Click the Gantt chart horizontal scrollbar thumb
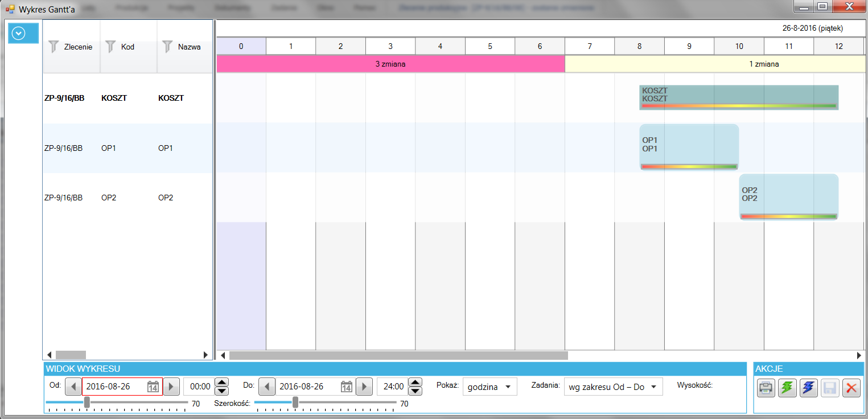The height and width of the screenshot is (419, 868). 398,355
